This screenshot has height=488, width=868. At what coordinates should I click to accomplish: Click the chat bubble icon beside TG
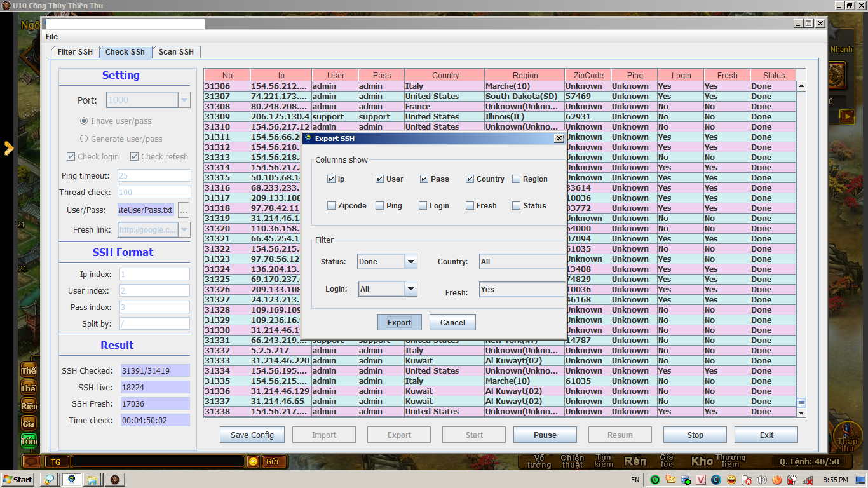32,462
